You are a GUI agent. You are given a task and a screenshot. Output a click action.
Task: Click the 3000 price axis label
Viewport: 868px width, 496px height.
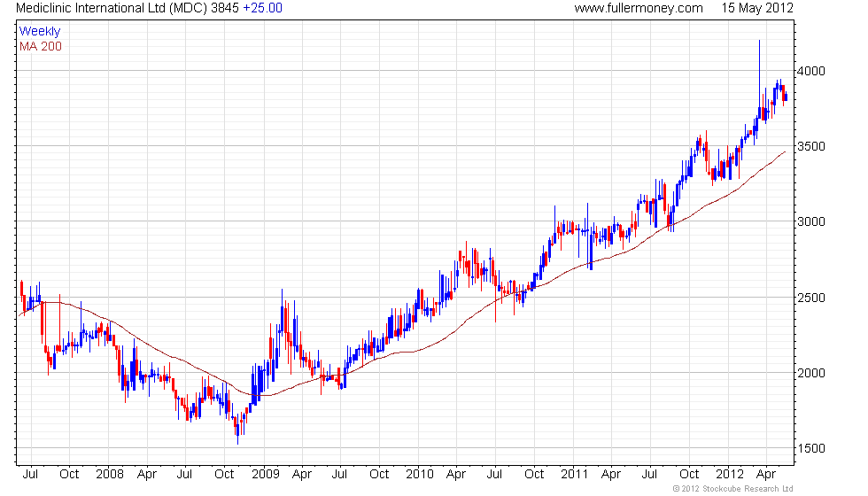coord(811,221)
